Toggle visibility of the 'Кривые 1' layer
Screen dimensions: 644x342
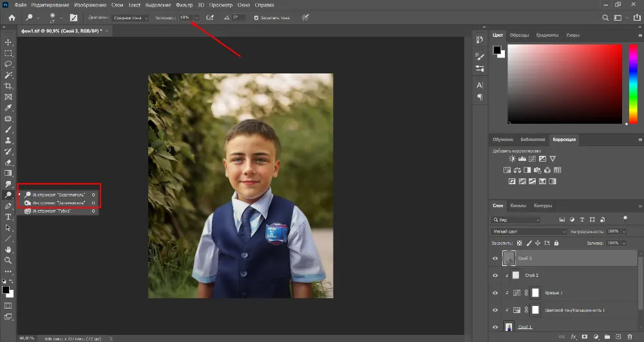click(x=495, y=292)
